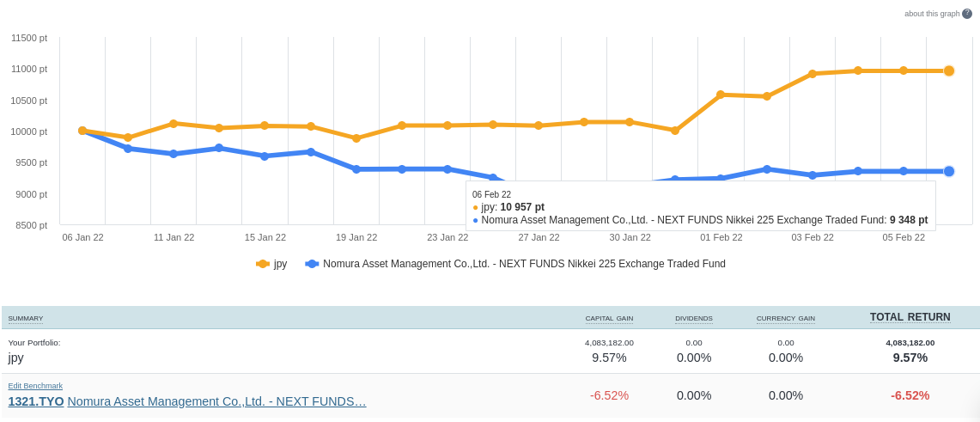Click the Capital Gain column header

point(609,318)
